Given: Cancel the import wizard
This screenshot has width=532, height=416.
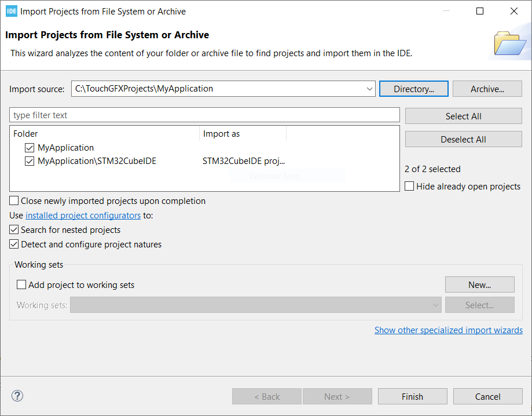Looking at the screenshot, I should (488, 397).
